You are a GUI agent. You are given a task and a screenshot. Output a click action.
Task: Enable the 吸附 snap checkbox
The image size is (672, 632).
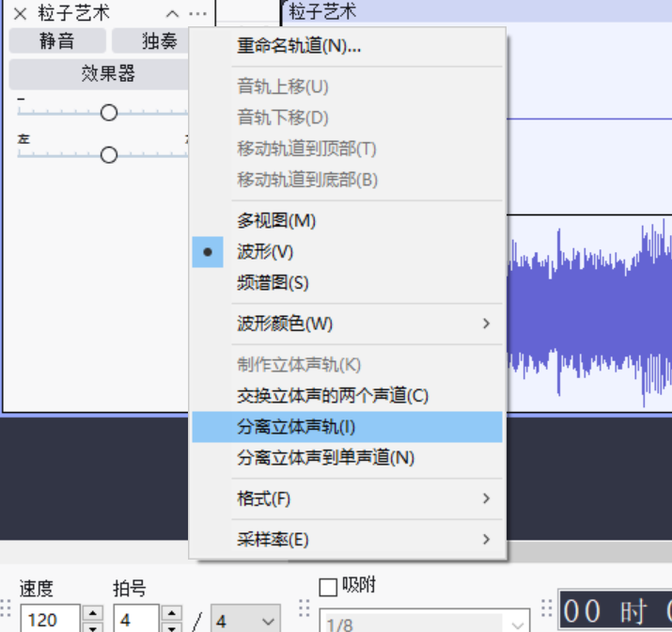328,587
